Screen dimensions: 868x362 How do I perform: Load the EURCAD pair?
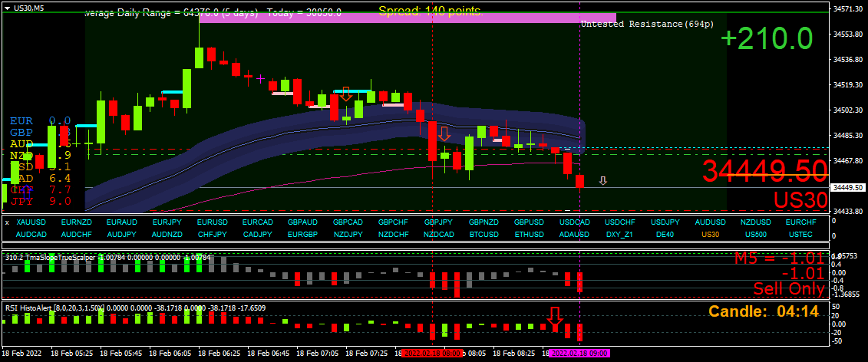[x=257, y=222]
